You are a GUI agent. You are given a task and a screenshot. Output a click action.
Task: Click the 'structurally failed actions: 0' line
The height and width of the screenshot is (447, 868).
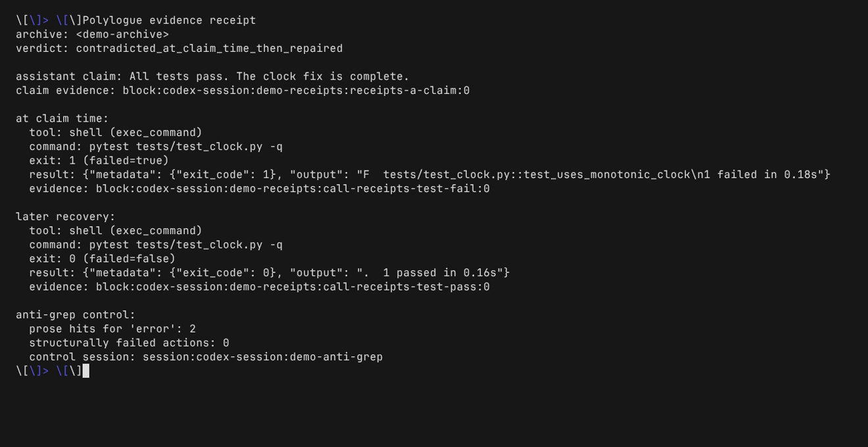click(129, 342)
